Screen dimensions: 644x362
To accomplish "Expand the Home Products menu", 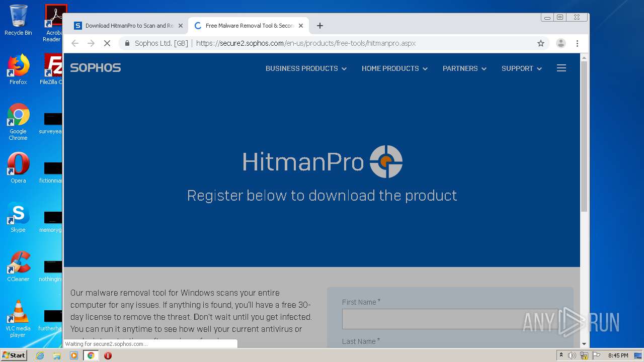I will pyautogui.click(x=394, y=68).
